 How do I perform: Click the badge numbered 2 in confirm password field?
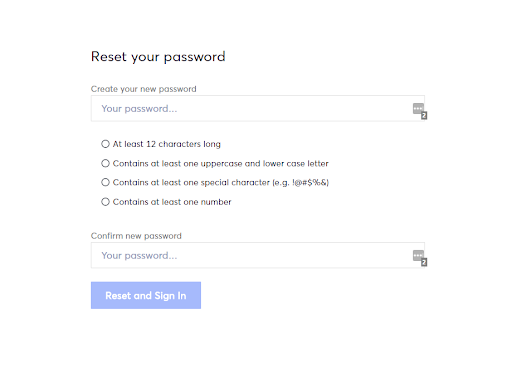[424, 263]
